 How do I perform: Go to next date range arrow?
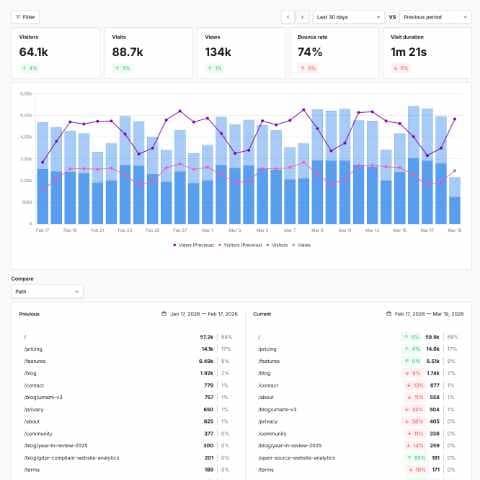[x=303, y=17]
